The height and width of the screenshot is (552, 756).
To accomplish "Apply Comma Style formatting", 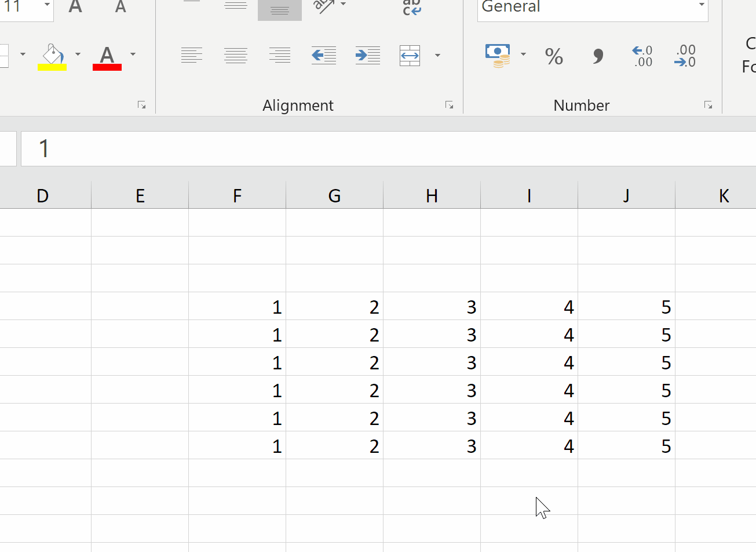I will coord(597,55).
